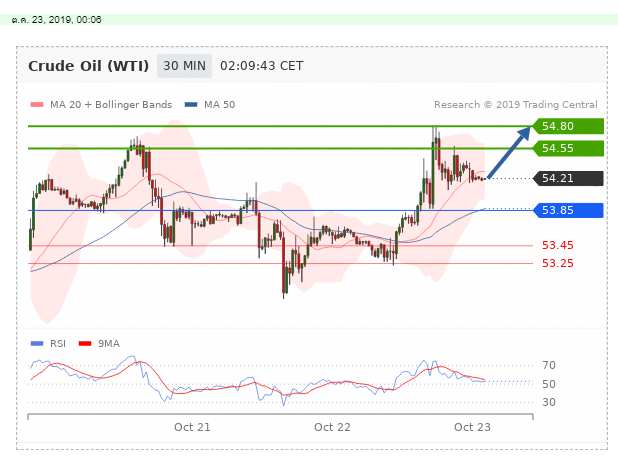Viewport: 618px width, 458px height.
Task: Click the 54.55 resistance price tag
Action: pyautogui.click(x=568, y=148)
